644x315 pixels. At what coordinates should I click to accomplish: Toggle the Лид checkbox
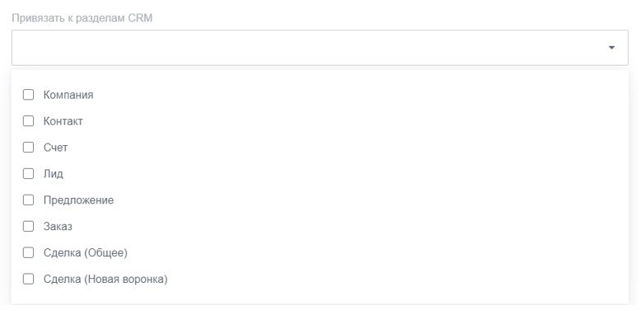point(28,174)
